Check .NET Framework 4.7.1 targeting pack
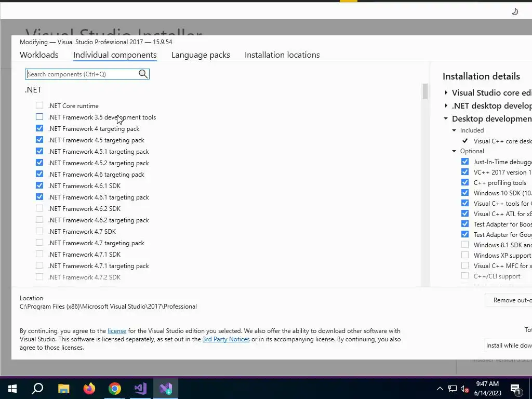Viewport: 532px width, 399px height. [x=39, y=265]
